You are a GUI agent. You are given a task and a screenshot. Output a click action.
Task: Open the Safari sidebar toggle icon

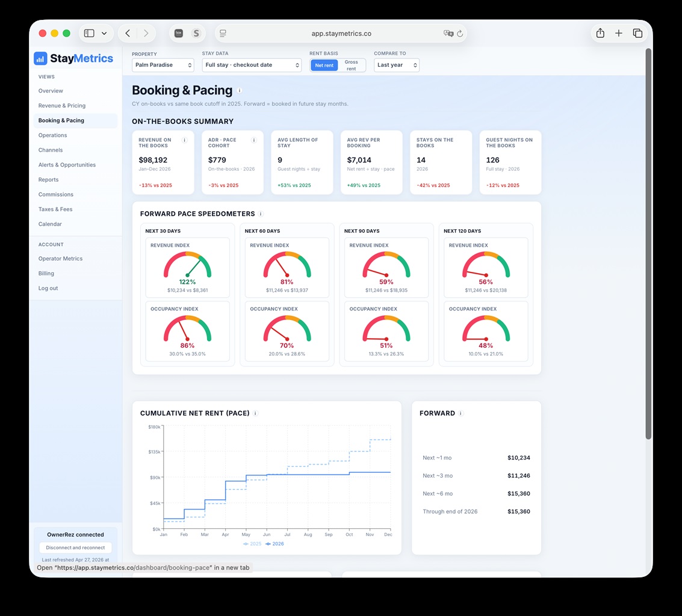89,33
